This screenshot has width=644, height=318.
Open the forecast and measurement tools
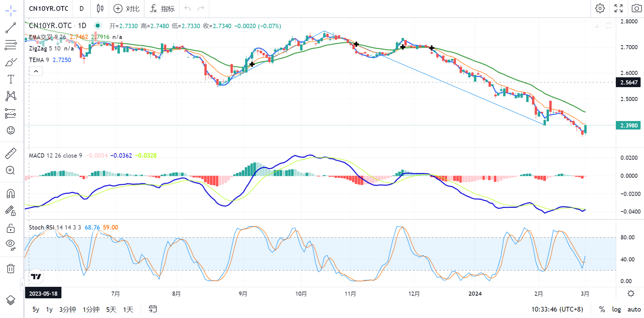[11, 114]
